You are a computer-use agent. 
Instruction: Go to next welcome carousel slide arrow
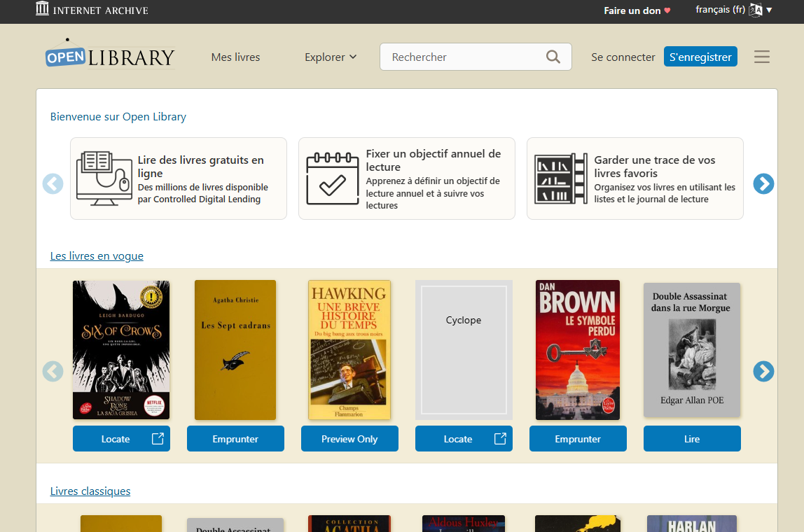[763, 183]
